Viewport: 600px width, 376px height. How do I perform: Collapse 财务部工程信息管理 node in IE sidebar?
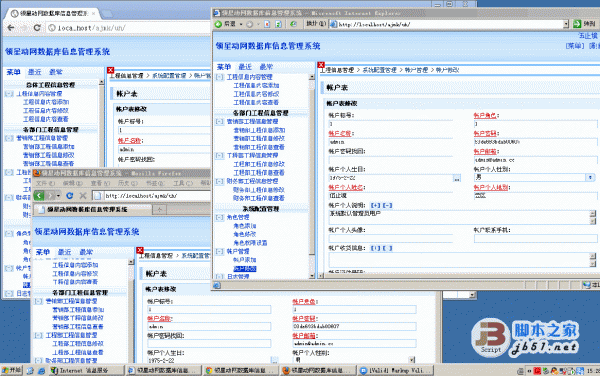click(220, 181)
